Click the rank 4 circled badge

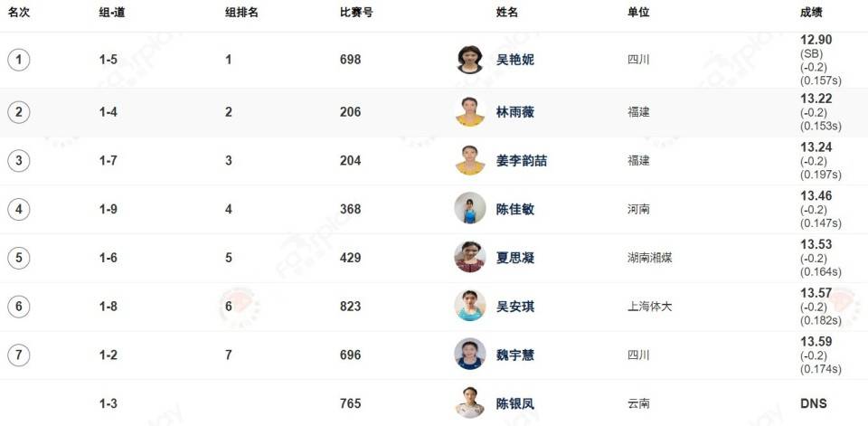pos(19,210)
